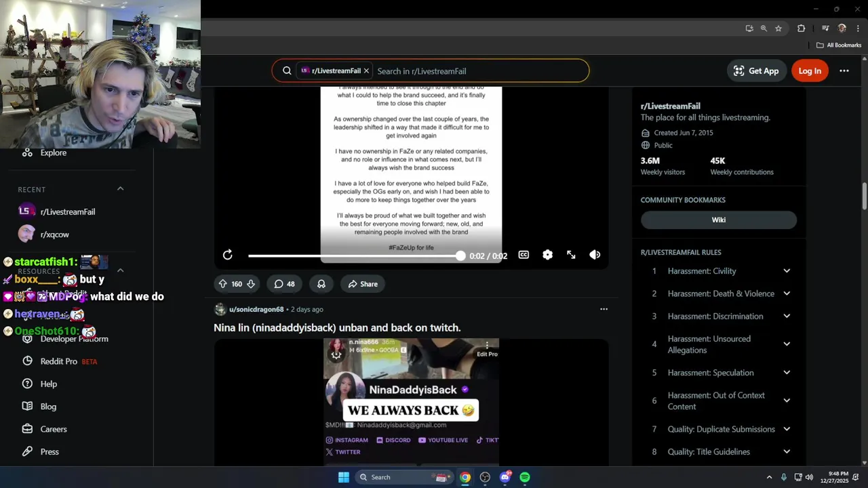The width and height of the screenshot is (868, 488).
Task: Open the community Wiki bookmark
Action: click(719, 220)
